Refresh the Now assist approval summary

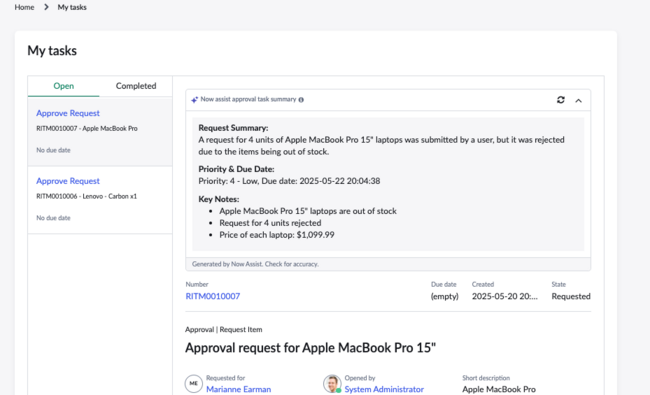(x=560, y=100)
